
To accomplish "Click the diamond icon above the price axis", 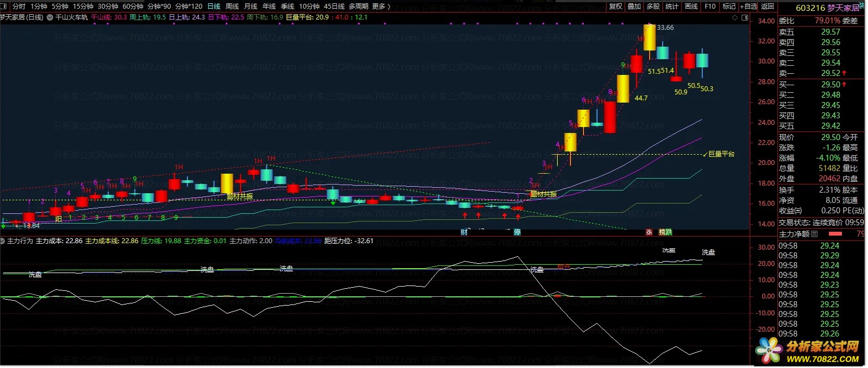I will click(x=735, y=17).
